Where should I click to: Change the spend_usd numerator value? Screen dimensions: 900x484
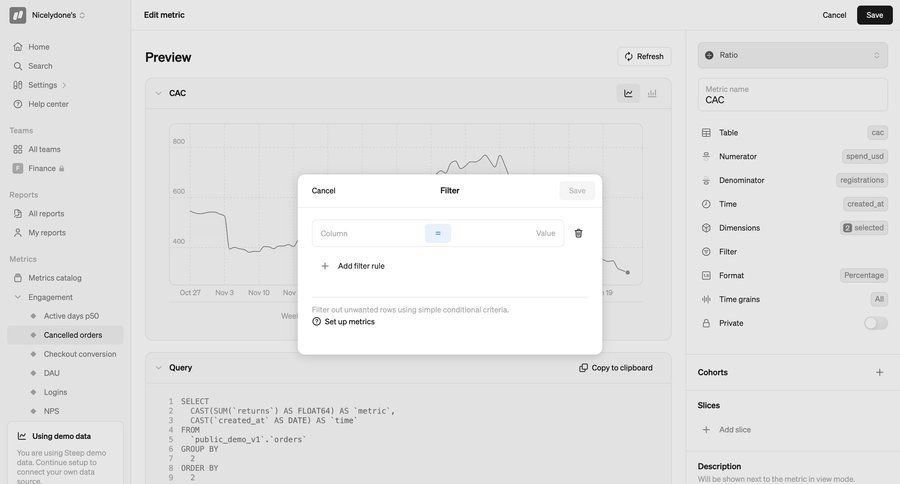(864, 156)
